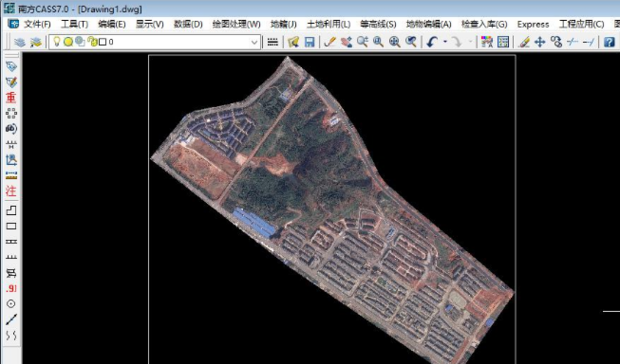The image size is (620, 364).
Task: Toggle the layer freeze sun icon
Action: pyautogui.click(x=68, y=41)
